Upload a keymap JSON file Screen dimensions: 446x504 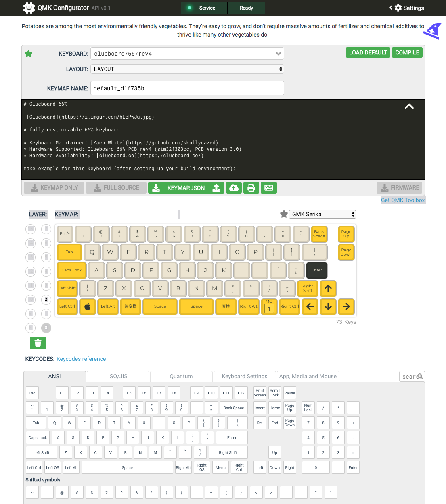216,187
